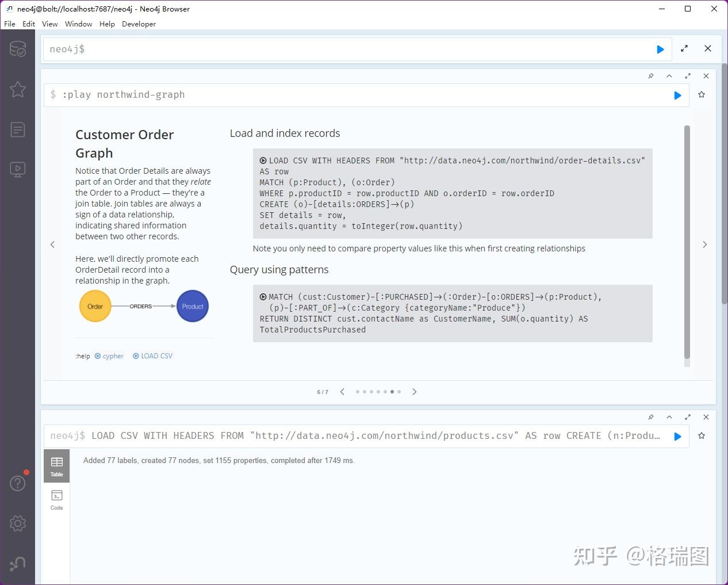Collapse the LOAD CSV products frame
Image resolution: width=728 pixels, height=585 pixels.
pyautogui.click(x=669, y=417)
